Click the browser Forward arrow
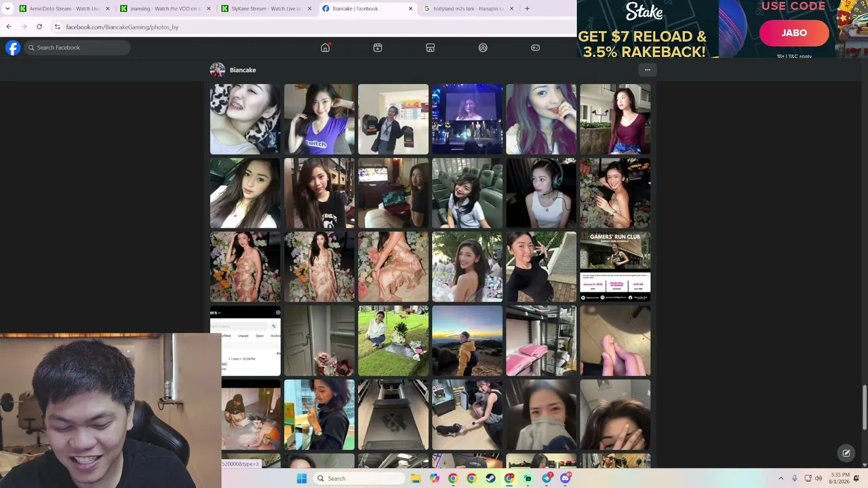Viewport: 868px width, 488px height. 24,26
